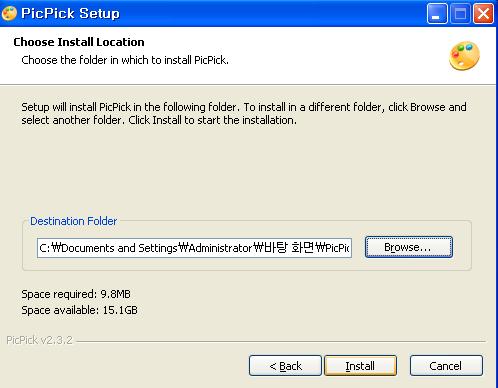
Task: Click the 'PicPick Setup' title bar text
Action: pos(70,13)
